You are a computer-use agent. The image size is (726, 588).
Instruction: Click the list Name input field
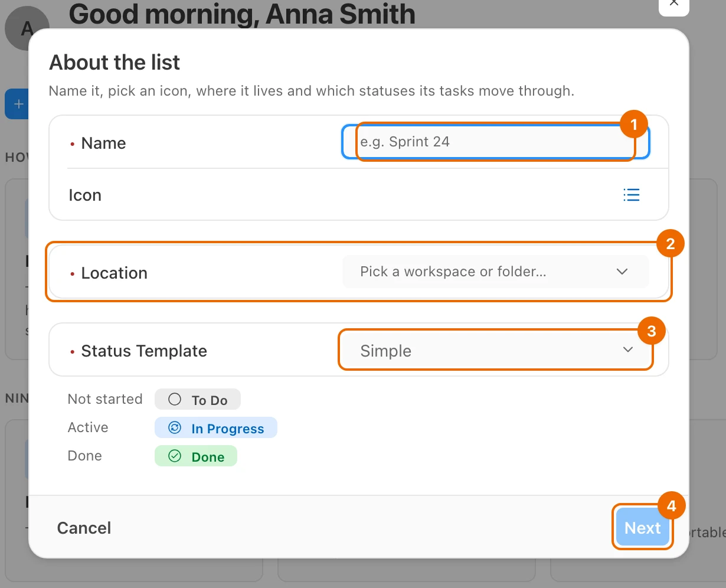coord(496,142)
